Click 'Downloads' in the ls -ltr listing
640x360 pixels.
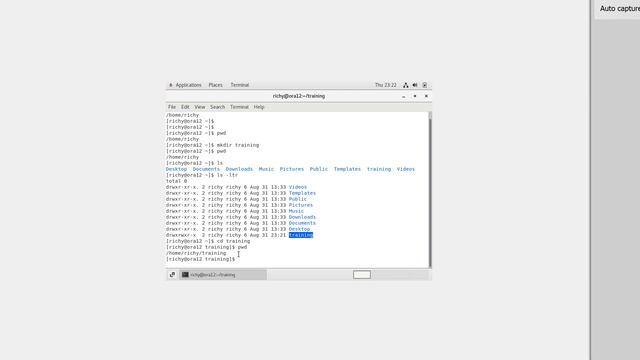(302, 217)
